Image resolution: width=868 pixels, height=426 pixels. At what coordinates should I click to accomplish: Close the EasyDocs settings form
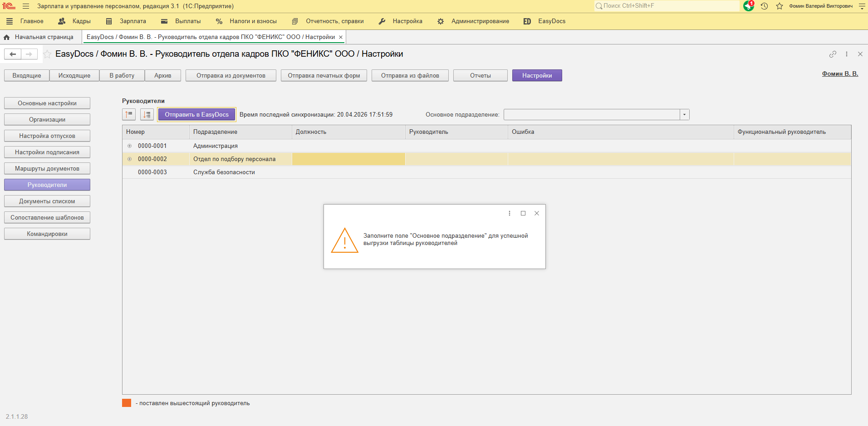tap(860, 54)
